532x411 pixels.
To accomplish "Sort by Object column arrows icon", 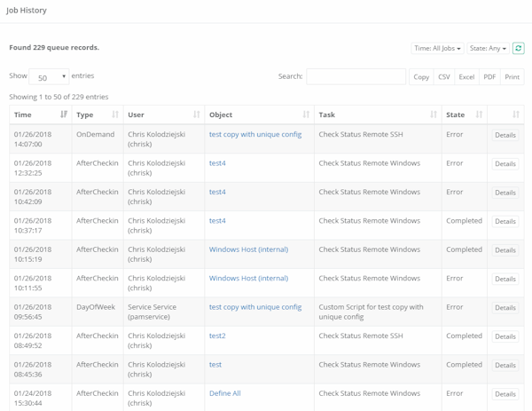I will click(306, 115).
